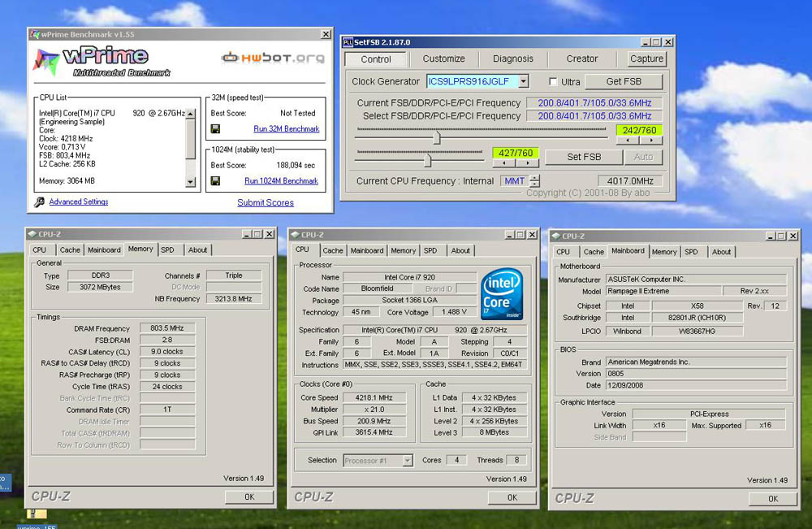This screenshot has width=812, height=529.
Task: Click CPU-Z Mainboard window title icon
Action: pyautogui.click(x=556, y=236)
